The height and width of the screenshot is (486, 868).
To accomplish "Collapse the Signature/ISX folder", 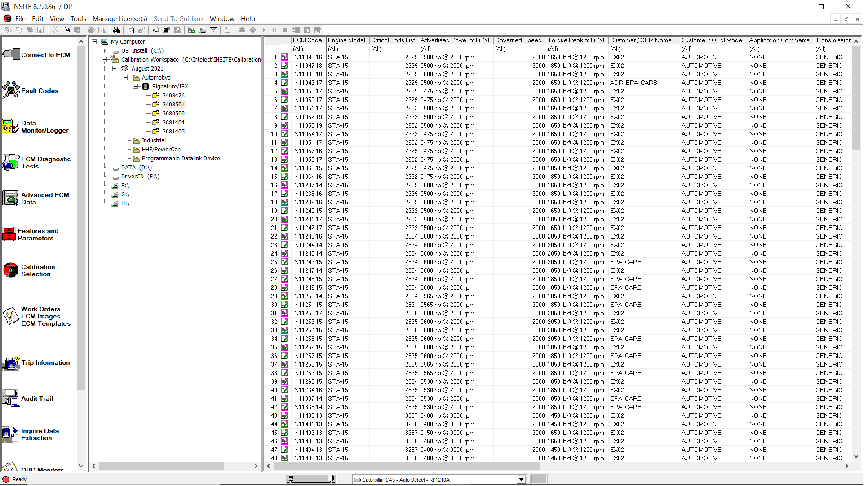I will [136, 86].
